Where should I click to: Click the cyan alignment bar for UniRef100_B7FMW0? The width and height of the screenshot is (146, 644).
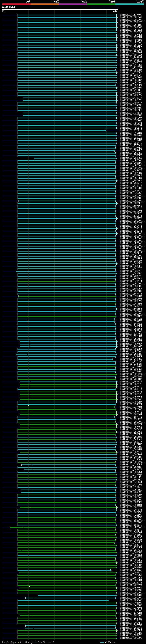click(67, 15)
